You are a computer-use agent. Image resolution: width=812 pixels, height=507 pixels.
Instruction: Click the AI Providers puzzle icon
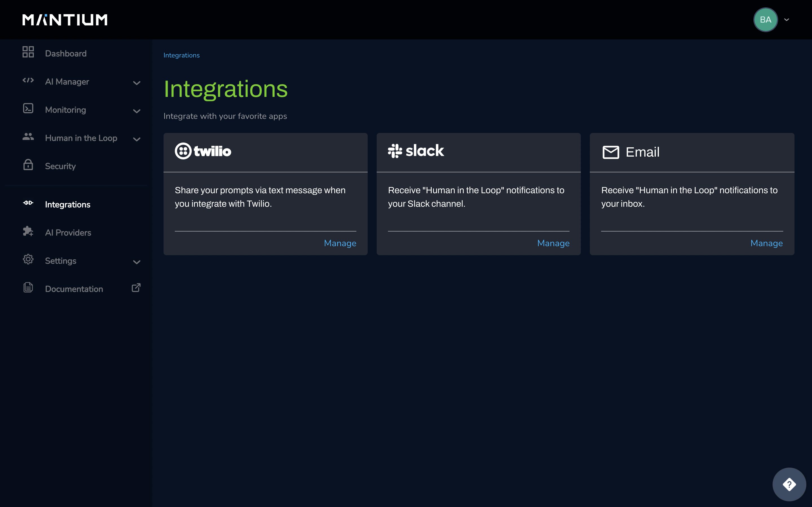click(28, 231)
